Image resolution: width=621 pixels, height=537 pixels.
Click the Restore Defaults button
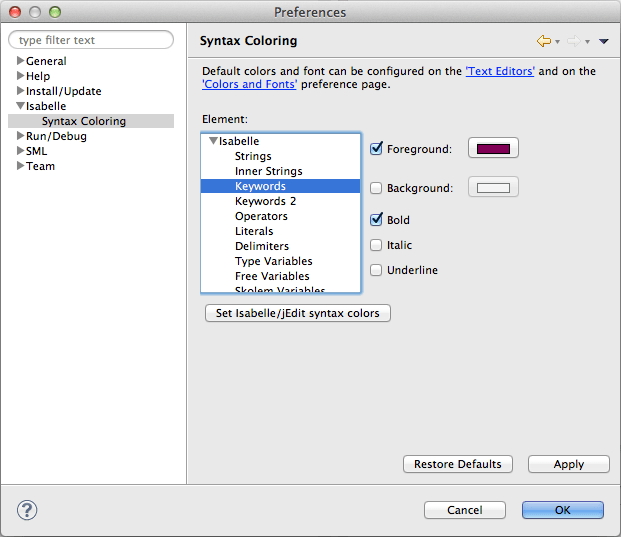point(458,464)
